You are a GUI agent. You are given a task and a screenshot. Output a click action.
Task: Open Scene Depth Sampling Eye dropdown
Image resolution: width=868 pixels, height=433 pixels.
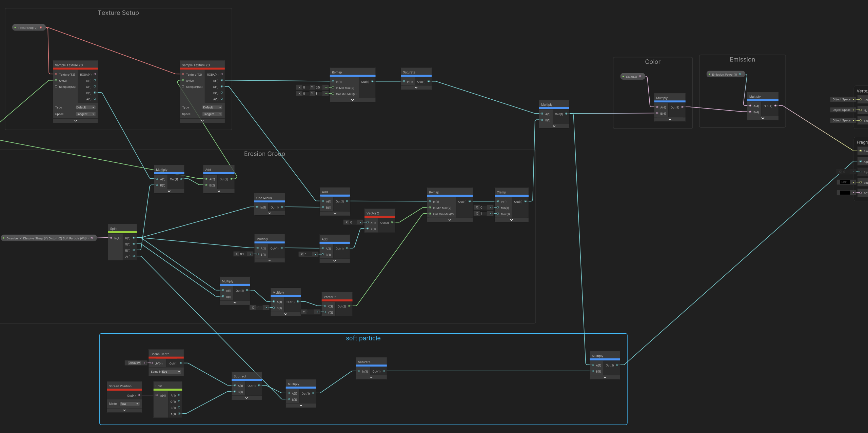(x=171, y=372)
